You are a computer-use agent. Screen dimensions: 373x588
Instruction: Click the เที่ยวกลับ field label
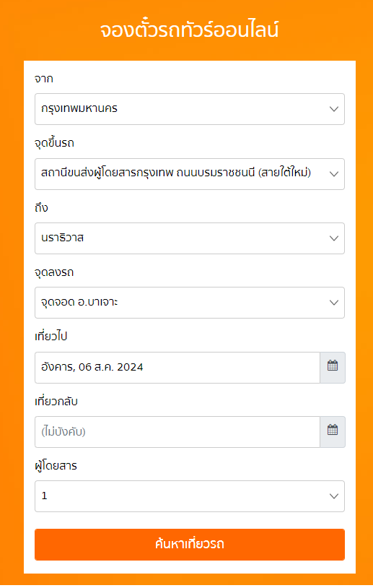coord(56,401)
